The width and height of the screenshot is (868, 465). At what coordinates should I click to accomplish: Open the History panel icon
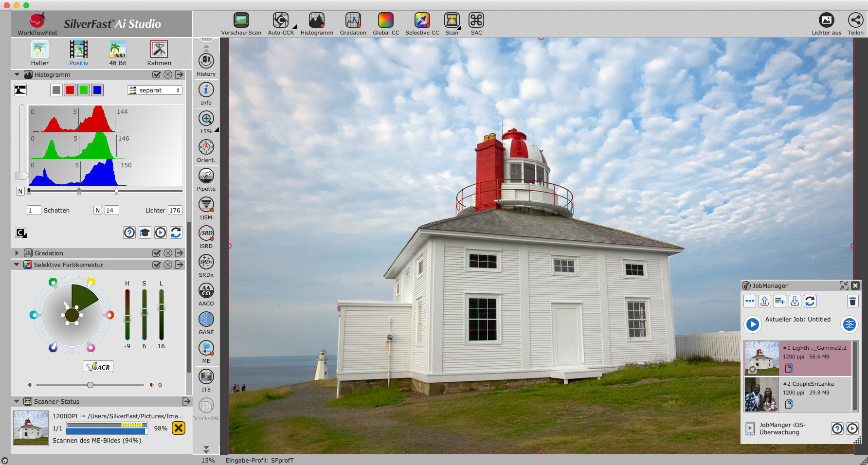(x=206, y=61)
